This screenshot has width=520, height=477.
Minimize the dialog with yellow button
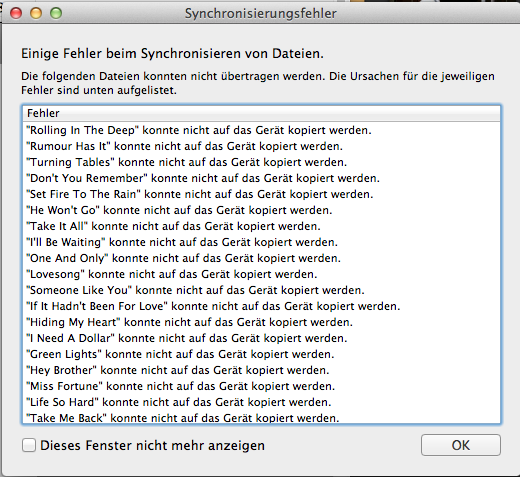(x=36, y=13)
